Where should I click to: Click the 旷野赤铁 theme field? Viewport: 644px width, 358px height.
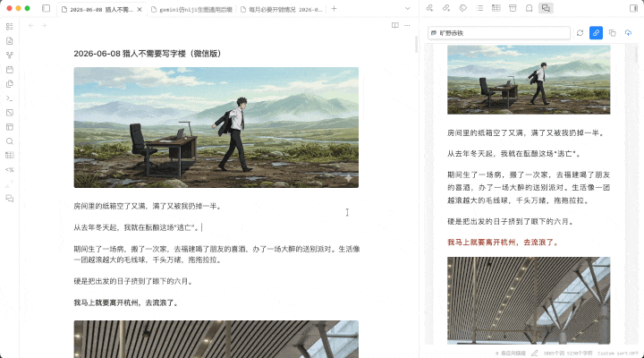point(499,33)
